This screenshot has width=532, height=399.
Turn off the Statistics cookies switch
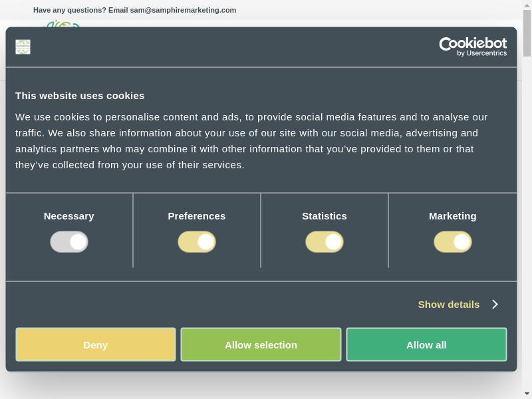[x=325, y=242]
